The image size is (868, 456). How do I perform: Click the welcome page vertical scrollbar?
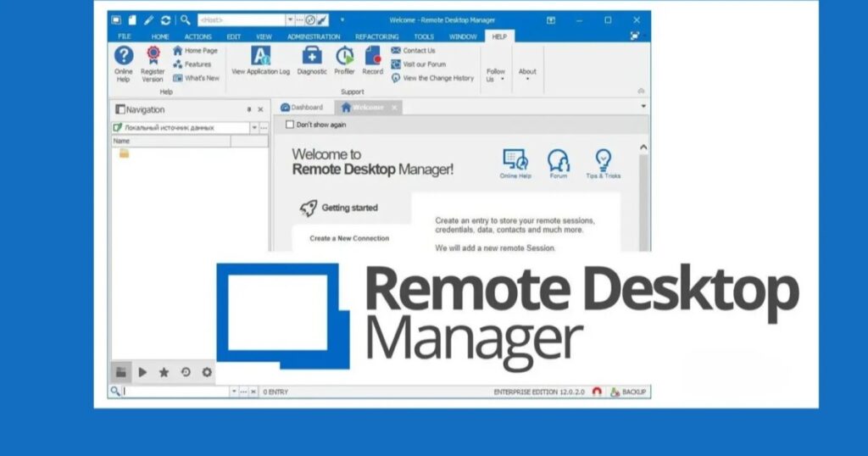pos(643,195)
